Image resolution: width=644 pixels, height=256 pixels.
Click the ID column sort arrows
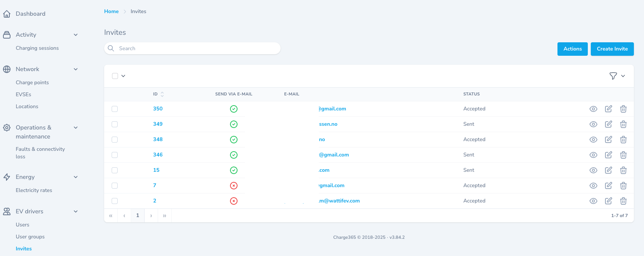point(162,94)
